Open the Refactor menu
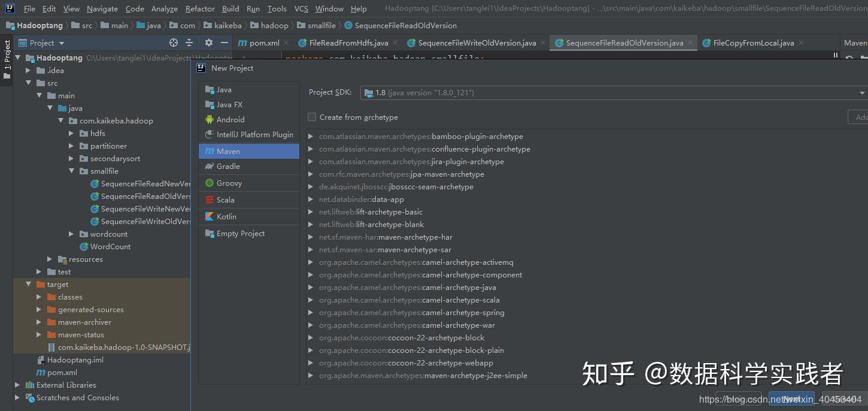This screenshot has height=411, width=868. [x=200, y=8]
